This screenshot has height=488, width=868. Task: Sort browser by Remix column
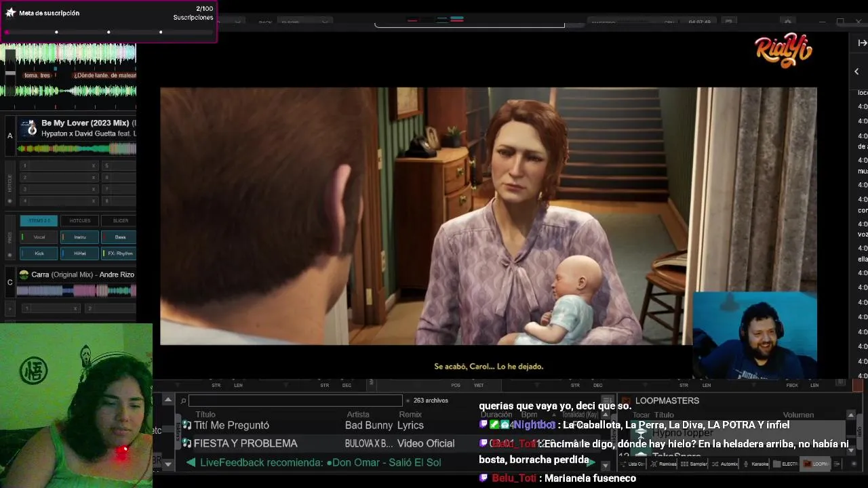pos(410,414)
